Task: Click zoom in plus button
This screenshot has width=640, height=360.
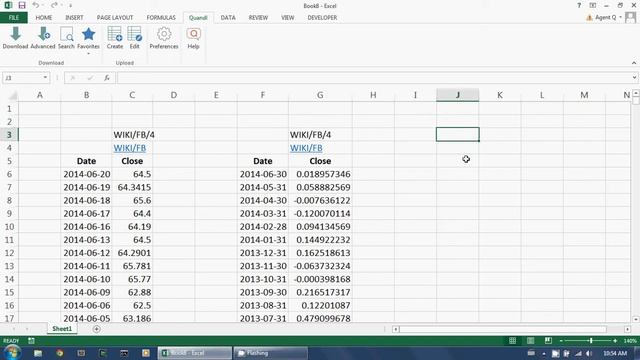Action: [x=615, y=340]
